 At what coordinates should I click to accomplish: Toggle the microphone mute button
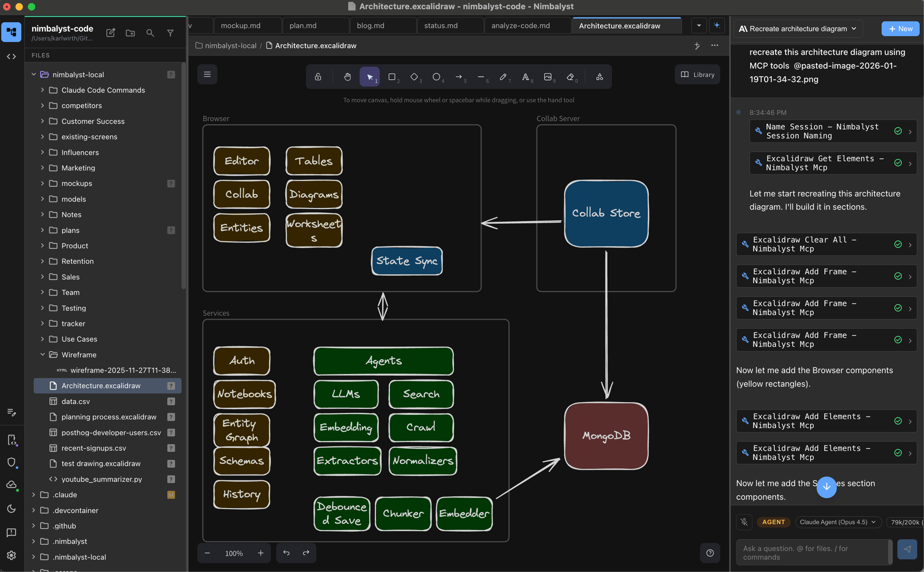point(744,522)
